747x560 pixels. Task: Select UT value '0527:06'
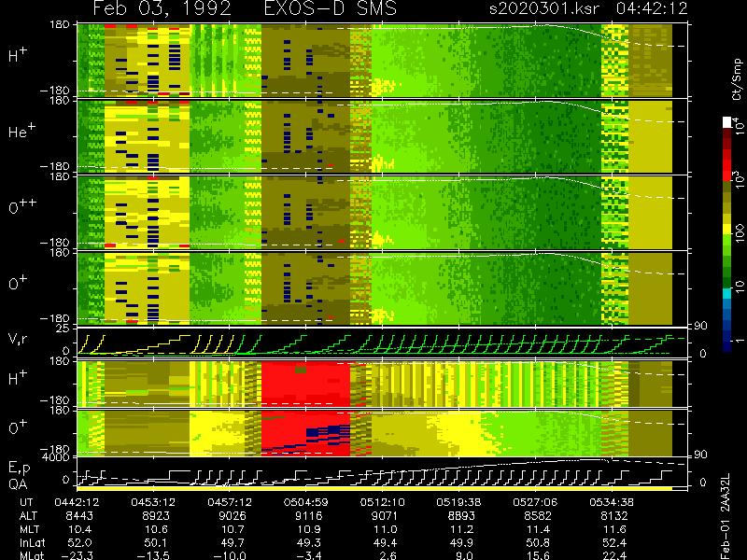coord(535,502)
